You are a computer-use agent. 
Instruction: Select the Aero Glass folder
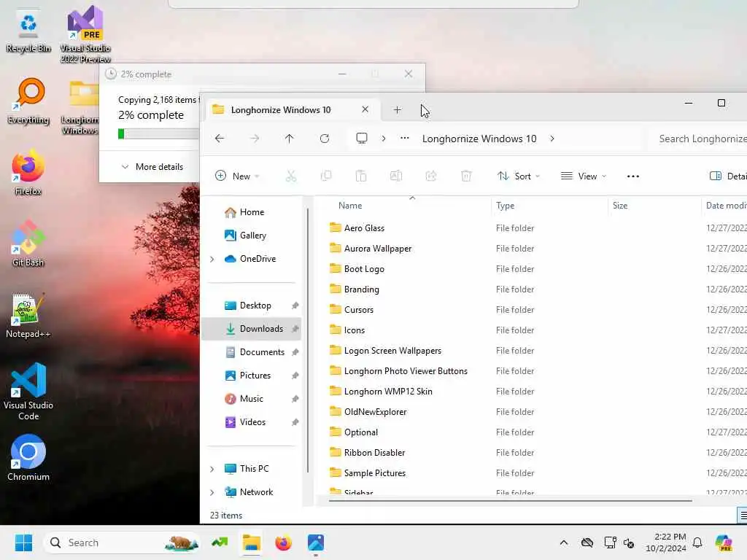[364, 228]
